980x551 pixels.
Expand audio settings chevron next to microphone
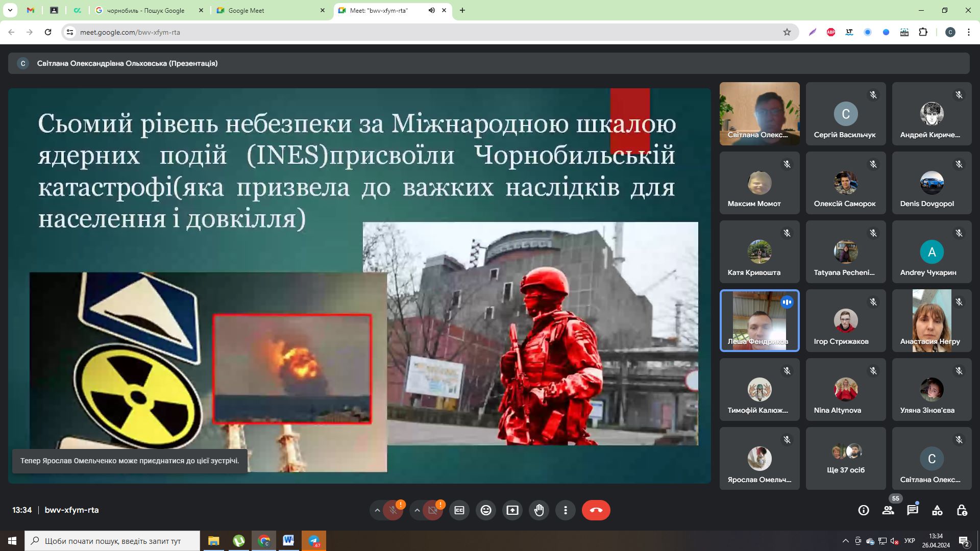coord(377,510)
